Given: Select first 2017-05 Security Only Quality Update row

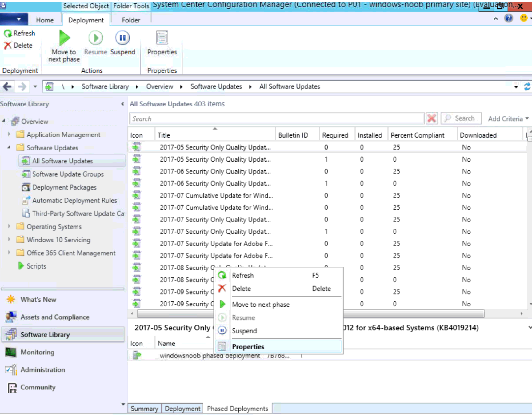Looking at the screenshot, I should click(x=327, y=147).
